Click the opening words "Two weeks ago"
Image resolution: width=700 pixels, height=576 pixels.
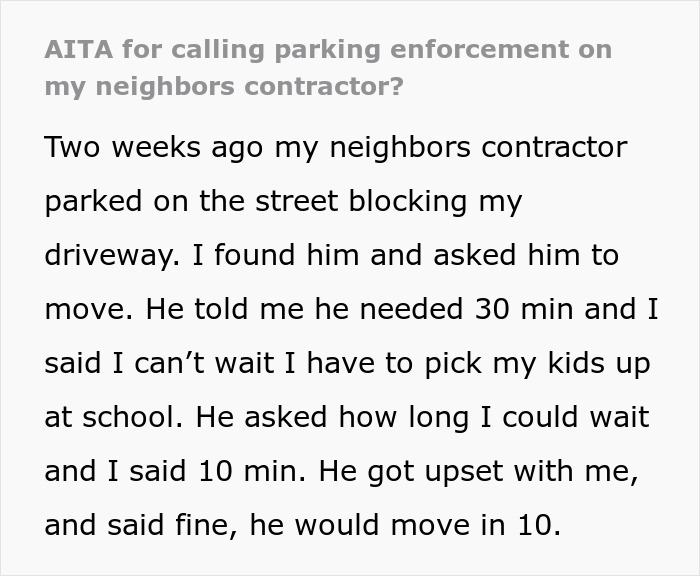point(131,148)
